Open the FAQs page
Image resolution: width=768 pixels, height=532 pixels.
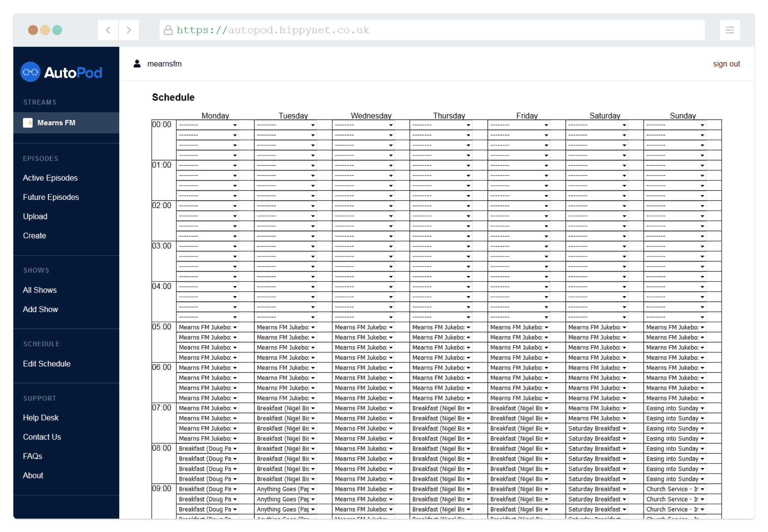tap(32, 456)
